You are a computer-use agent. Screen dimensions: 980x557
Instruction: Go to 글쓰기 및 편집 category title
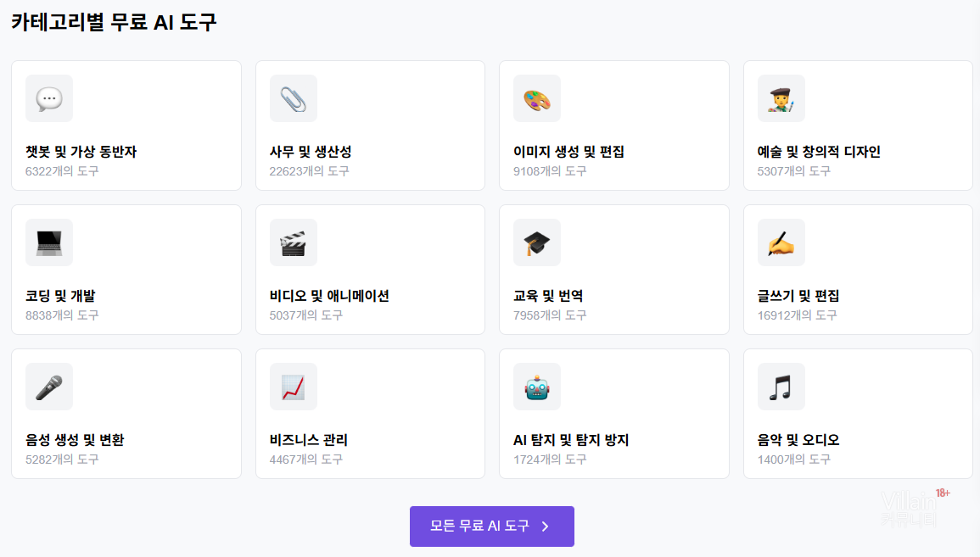click(798, 296)
